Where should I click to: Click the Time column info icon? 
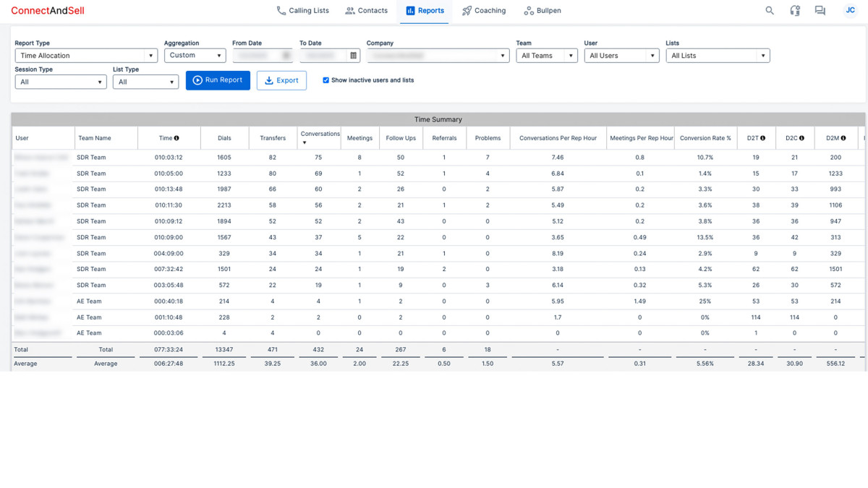point(176,138)
